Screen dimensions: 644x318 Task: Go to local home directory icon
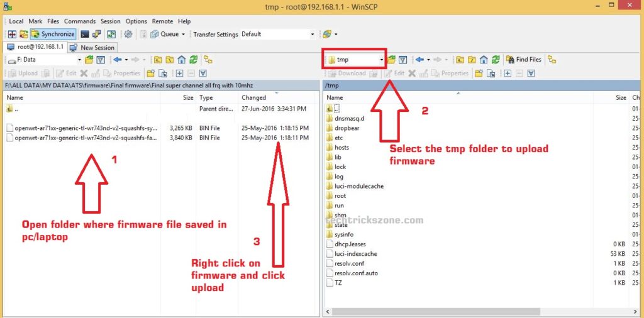(182, 60)
